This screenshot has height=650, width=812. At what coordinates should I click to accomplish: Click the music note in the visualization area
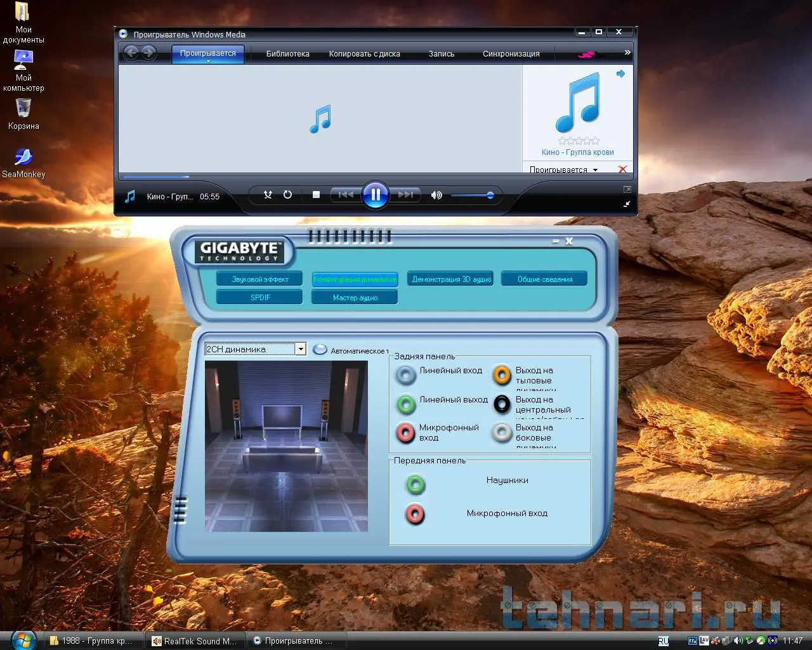(320, 119)
